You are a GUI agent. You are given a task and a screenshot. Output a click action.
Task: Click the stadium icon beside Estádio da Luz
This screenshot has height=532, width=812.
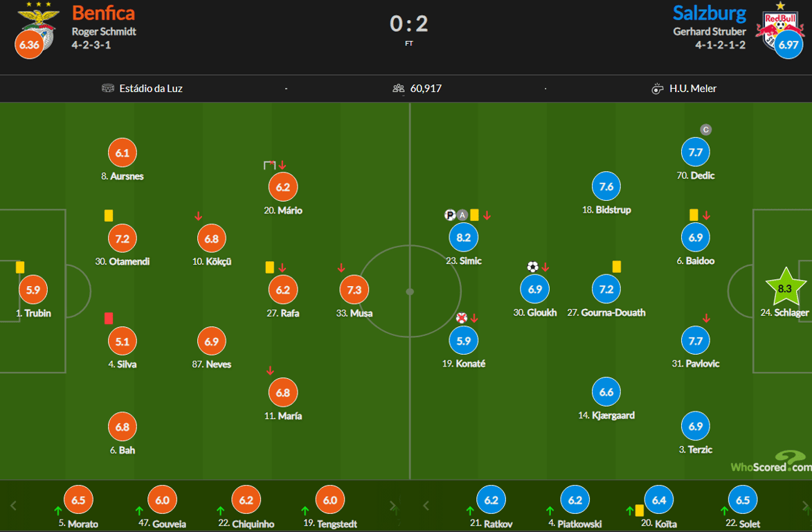[107, 89]
